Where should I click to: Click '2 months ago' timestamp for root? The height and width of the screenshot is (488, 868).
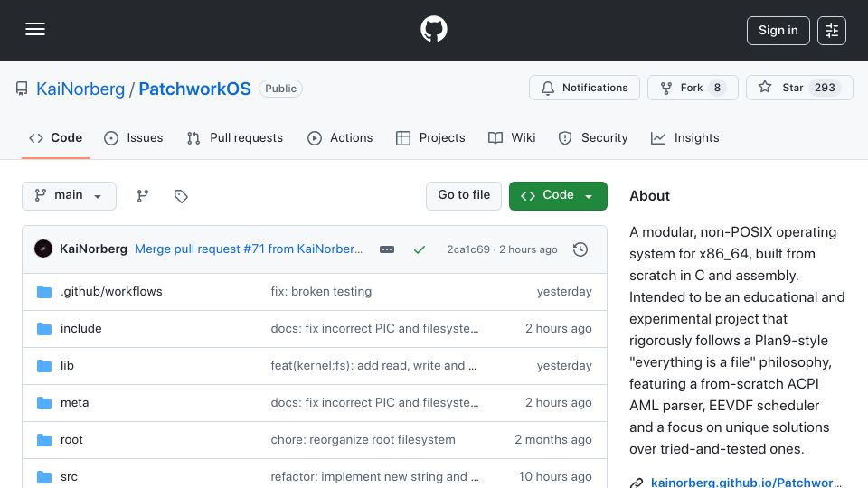tap(553, 440)
